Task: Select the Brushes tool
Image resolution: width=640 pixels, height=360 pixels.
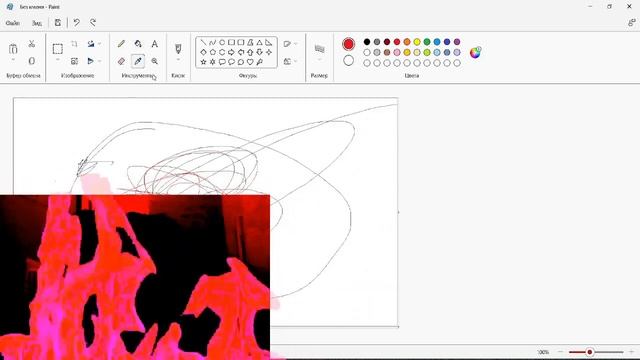Action: [178, 49]
